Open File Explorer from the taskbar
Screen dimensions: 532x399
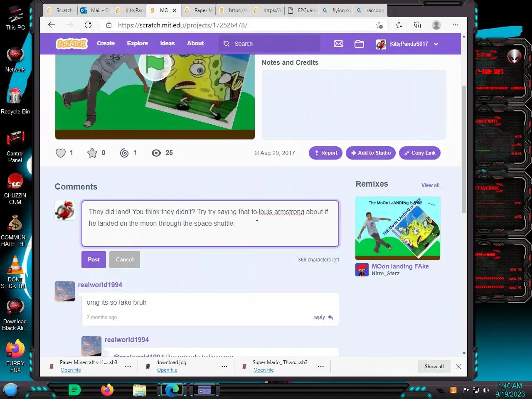(140, 390)
